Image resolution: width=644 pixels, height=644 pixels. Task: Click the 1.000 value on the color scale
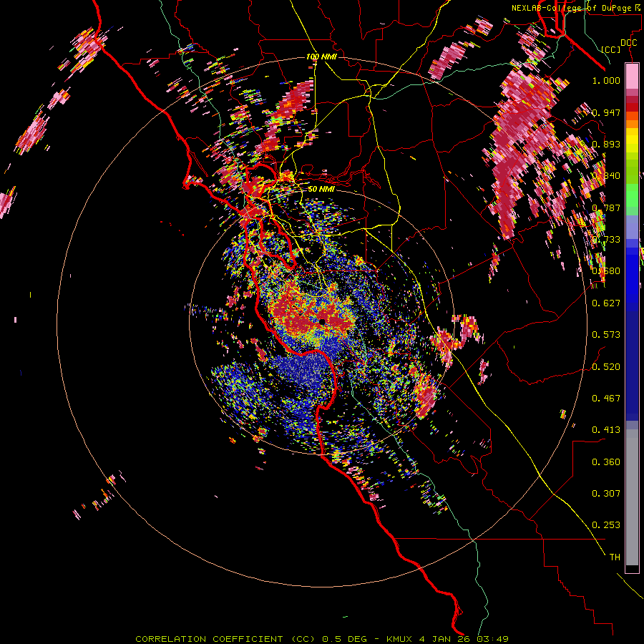tap(606, 80)
